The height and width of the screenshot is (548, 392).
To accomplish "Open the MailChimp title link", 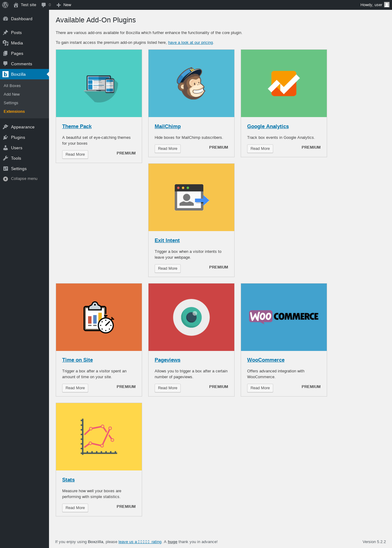I will point(168,126).
